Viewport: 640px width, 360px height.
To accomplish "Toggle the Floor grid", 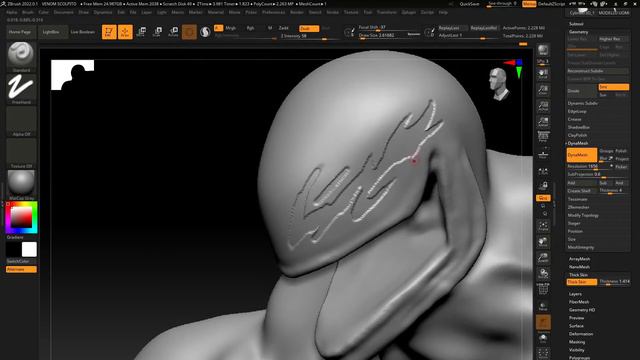I will 543,154.
